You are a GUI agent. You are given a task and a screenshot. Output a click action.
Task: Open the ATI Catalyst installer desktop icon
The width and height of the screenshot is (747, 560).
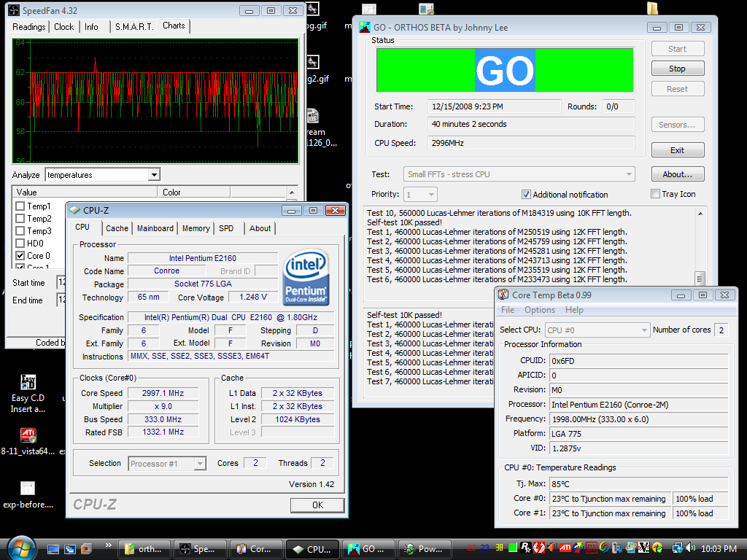(28, 436)
